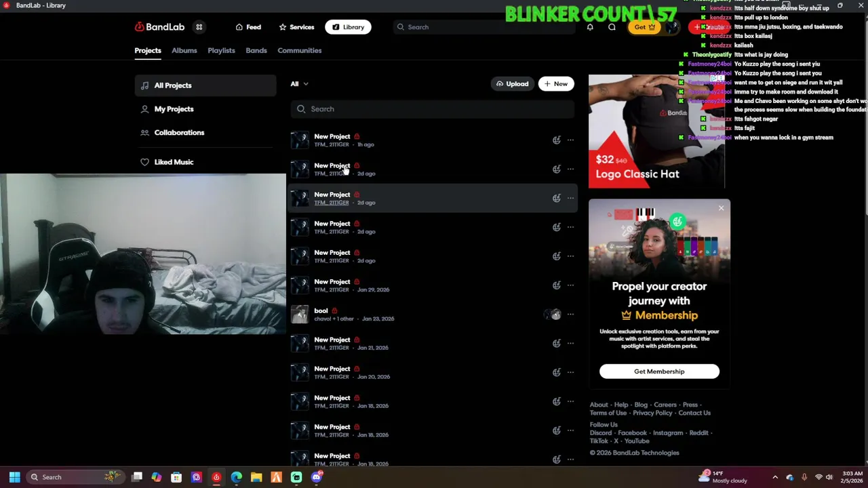Viewport: 868px width, 488px height.
Task: Open the Privacy Policy link
Action: tap(652, 413)
